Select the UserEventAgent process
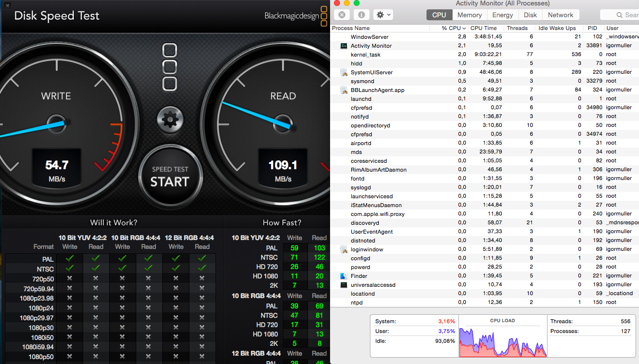 (x=485, y=232)
